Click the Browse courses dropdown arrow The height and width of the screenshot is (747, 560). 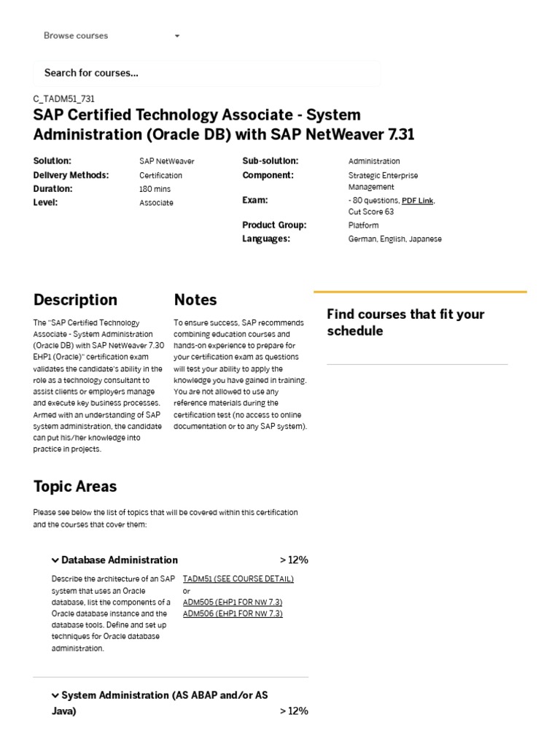[177, 36]
